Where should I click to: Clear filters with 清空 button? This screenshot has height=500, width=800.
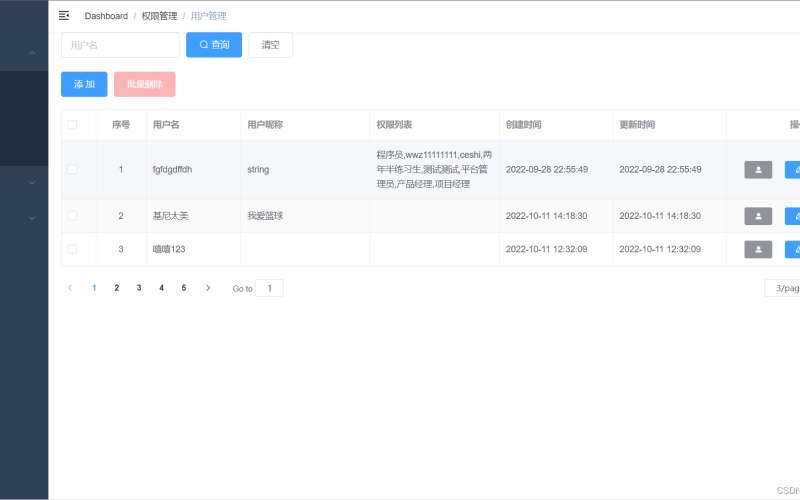click(270, 45)
